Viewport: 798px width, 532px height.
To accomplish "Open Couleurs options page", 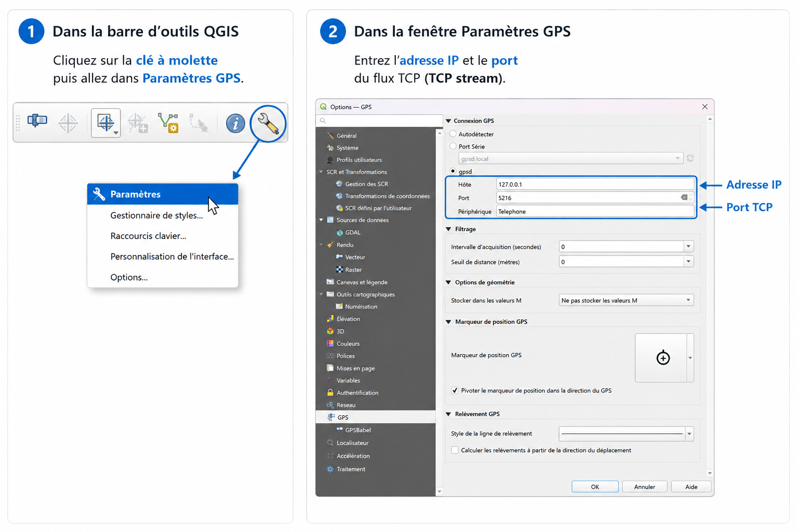I will point(348,344).
